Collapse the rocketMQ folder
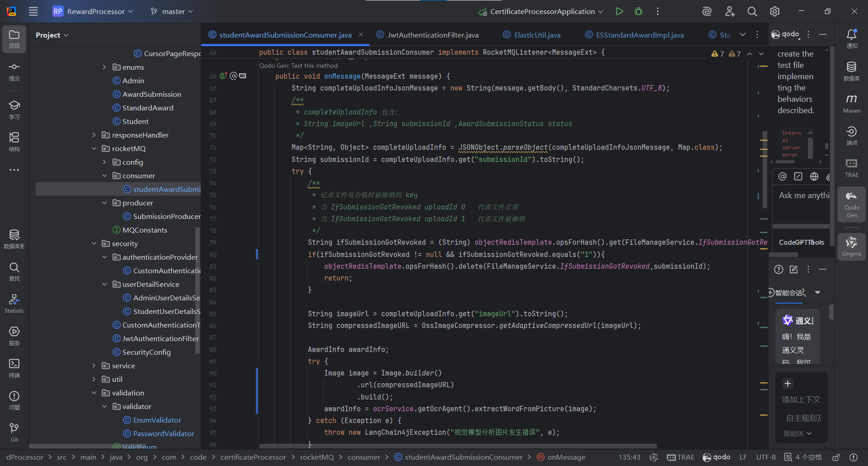 (94, 148)
